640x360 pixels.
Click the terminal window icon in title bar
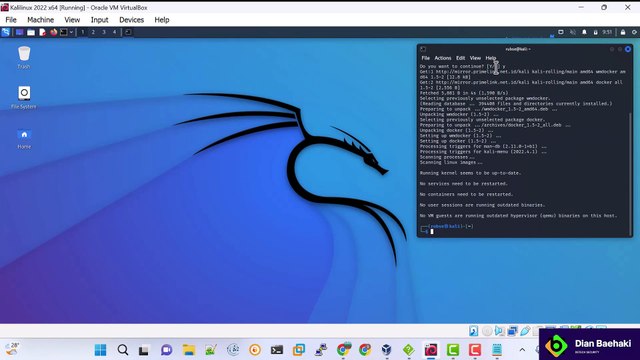423,49
